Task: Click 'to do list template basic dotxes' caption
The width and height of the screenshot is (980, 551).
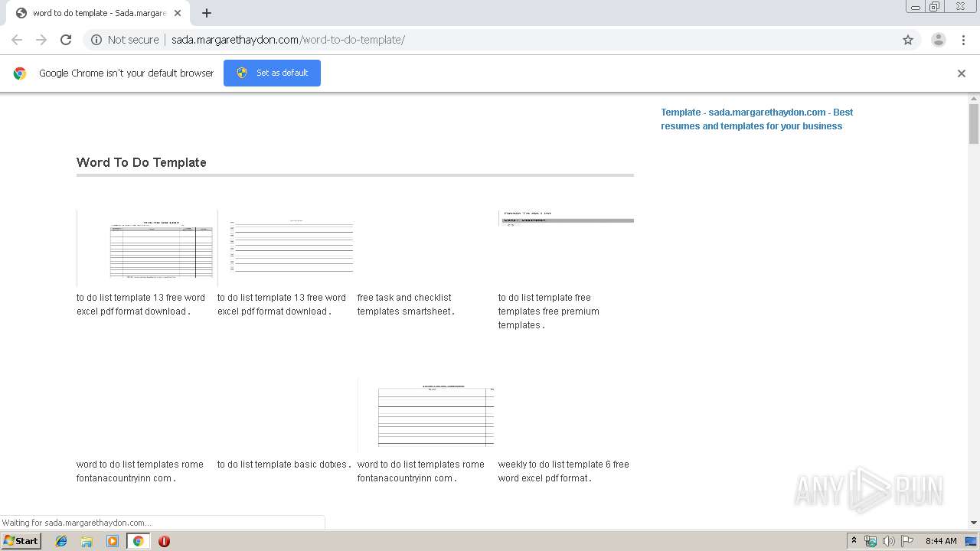Action: pyautogui.click(x=284, y=465)
